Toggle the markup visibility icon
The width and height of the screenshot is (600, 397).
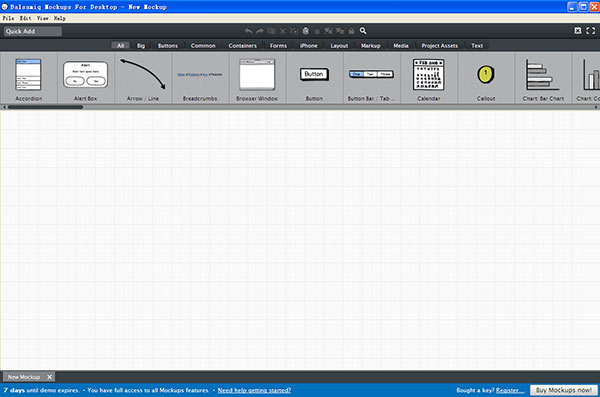tap(578, 31)
